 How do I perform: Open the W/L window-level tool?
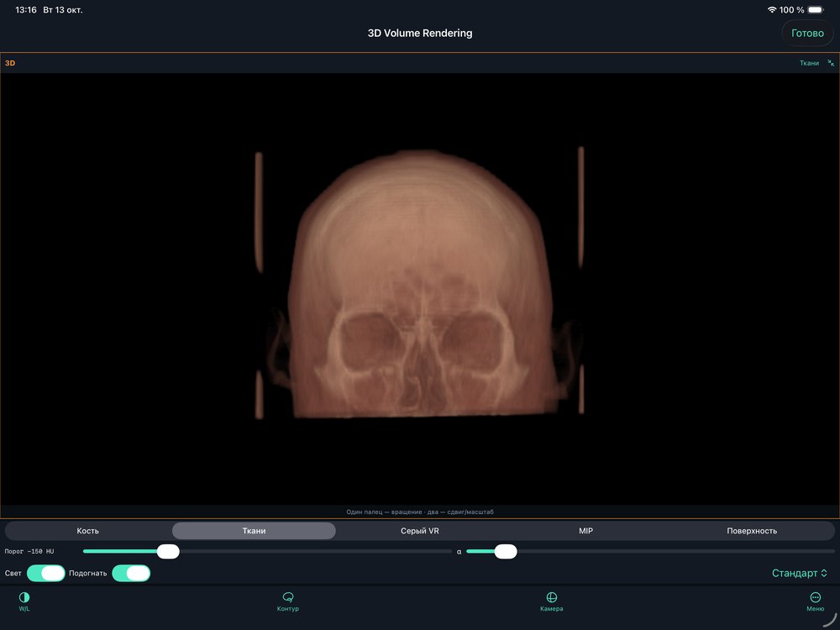click(x=24, y=601)
